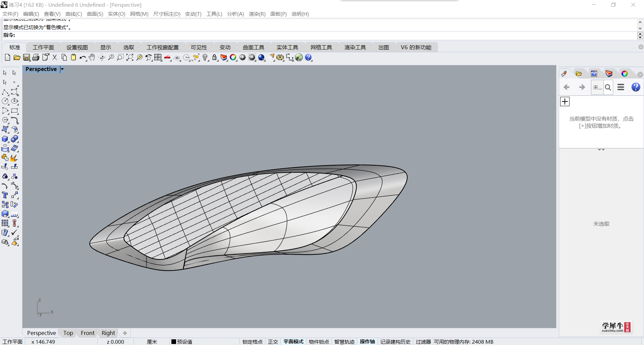Expand the materials panel double chevron
Screen dimensions: 644x345
click(601, 150)
